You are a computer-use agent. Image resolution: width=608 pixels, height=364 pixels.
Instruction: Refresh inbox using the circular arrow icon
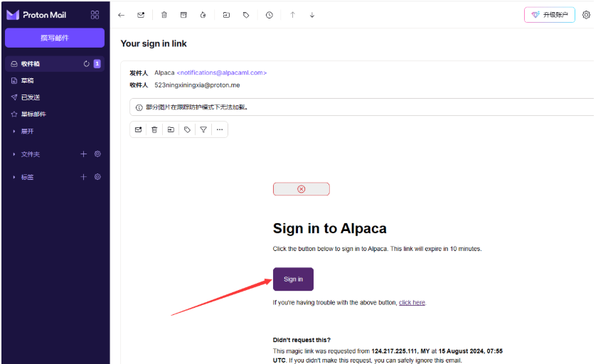(87, 64)
